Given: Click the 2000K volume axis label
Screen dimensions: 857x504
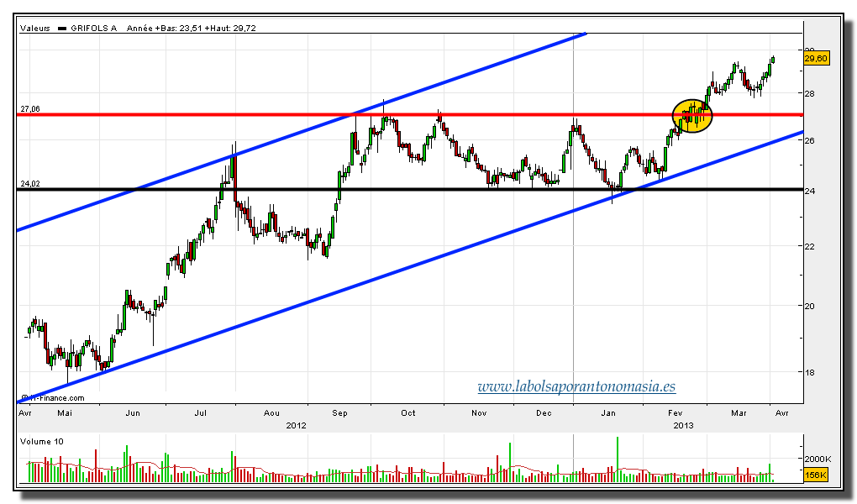Looking at the screenshot, I should 818,459.
